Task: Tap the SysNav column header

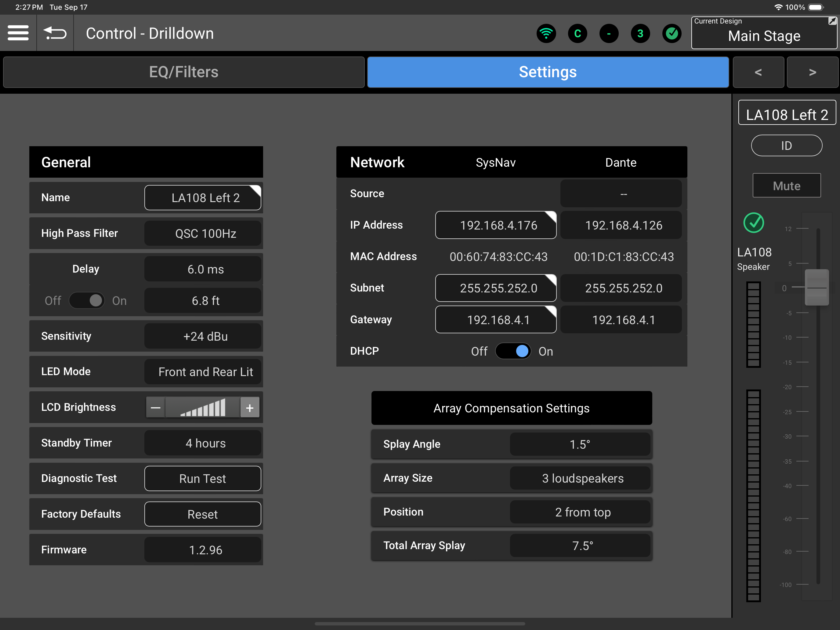Action: click(496, 162)
